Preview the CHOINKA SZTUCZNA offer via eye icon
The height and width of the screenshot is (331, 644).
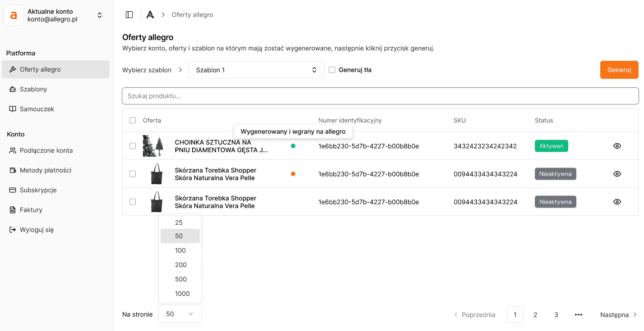pyautogui.click(x=617, y=146)
